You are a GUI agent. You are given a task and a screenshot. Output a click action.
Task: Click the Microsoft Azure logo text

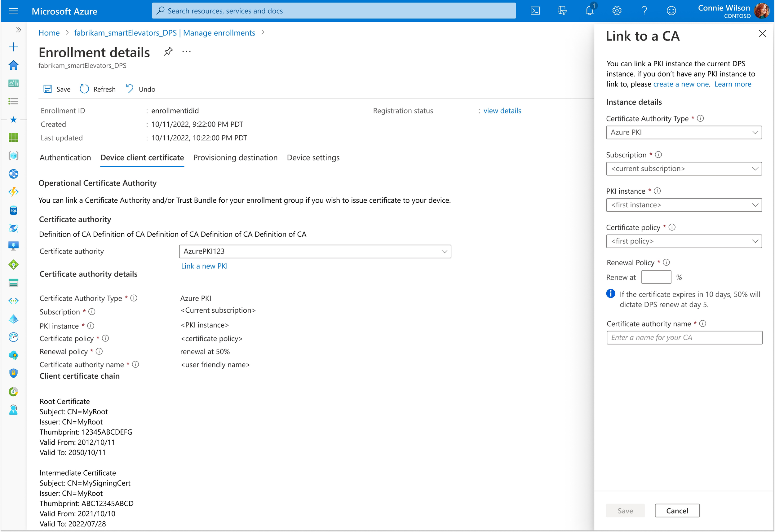pos(64,11)
